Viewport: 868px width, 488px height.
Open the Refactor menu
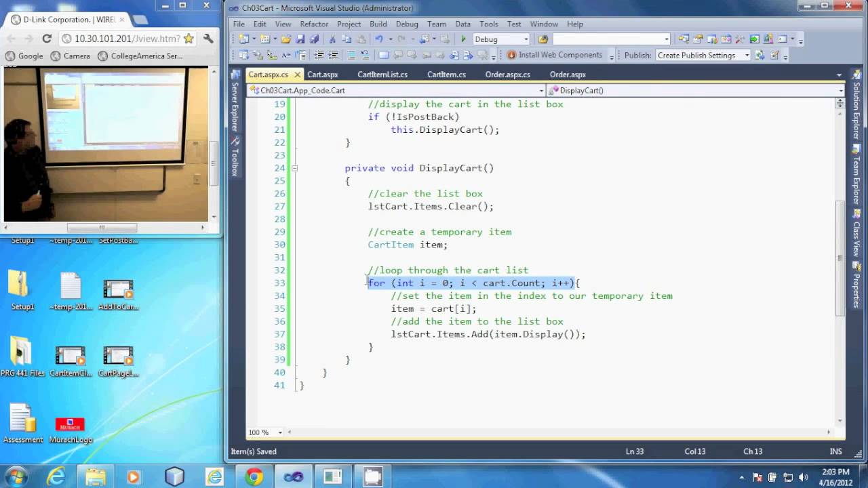click(314, 24)
